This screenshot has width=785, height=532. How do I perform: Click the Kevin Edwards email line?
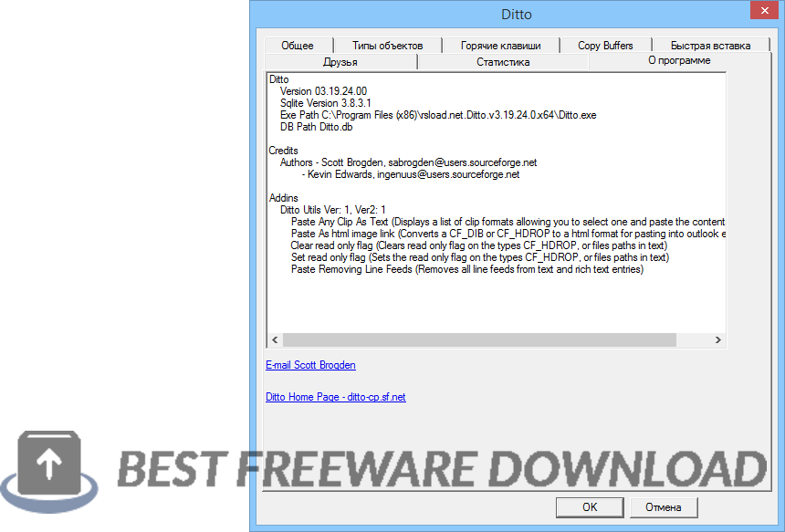(411, 174)
